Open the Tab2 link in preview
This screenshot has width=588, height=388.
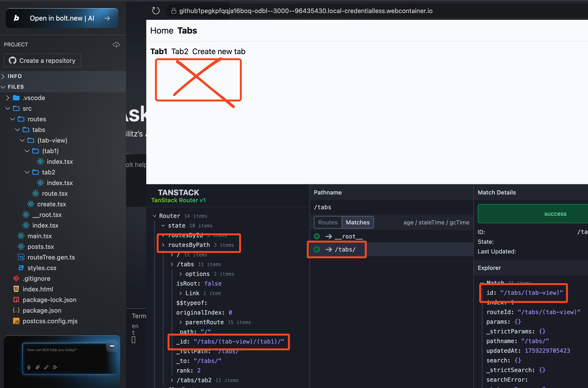tap(180, 51)
